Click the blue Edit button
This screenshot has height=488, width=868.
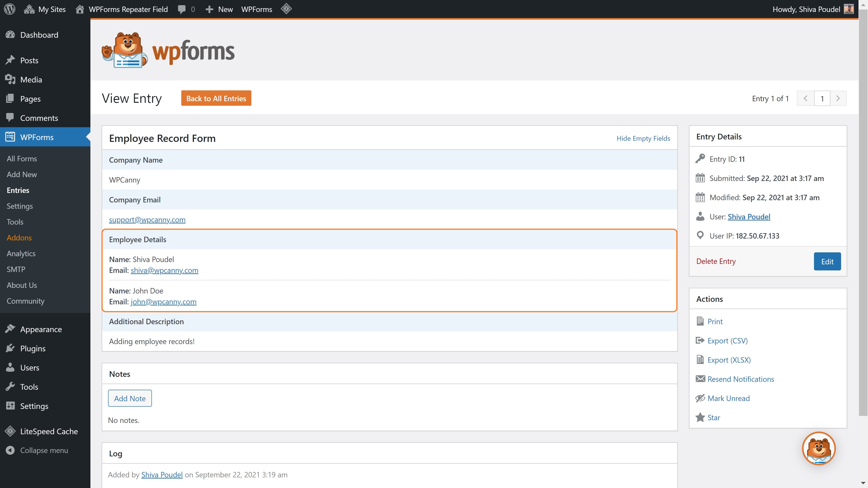(827, 261)
